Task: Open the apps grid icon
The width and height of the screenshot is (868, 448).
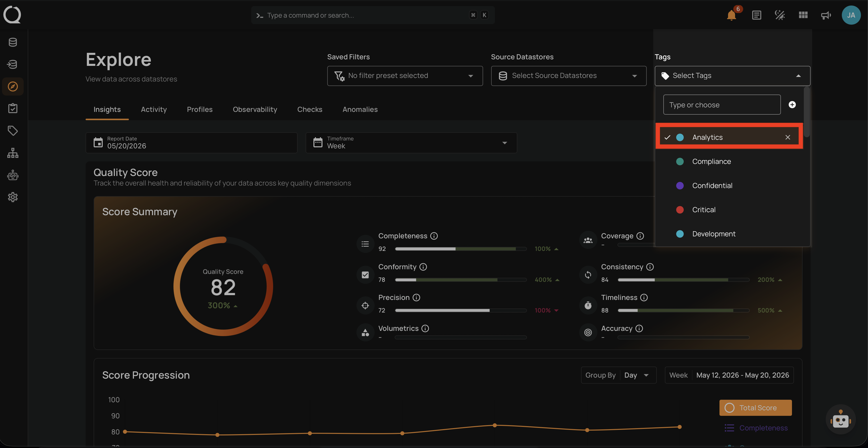Action: pyautogui.click(x=803, y=15)
